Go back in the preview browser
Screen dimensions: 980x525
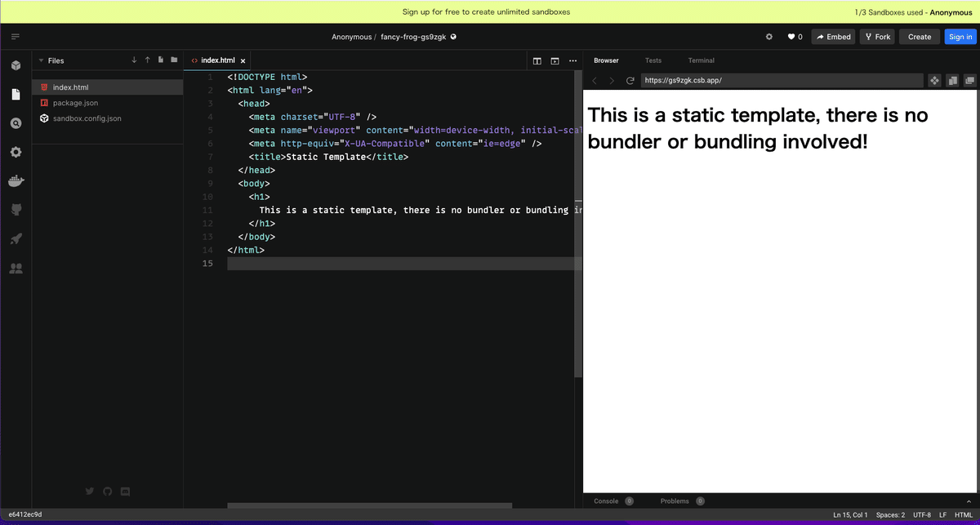click(x=595, y=80)
